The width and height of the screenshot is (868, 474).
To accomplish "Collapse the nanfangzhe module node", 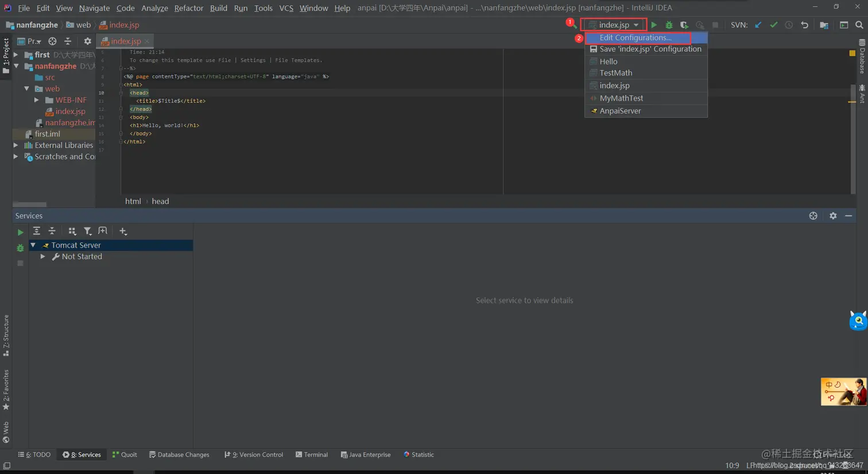I will 16,66.
